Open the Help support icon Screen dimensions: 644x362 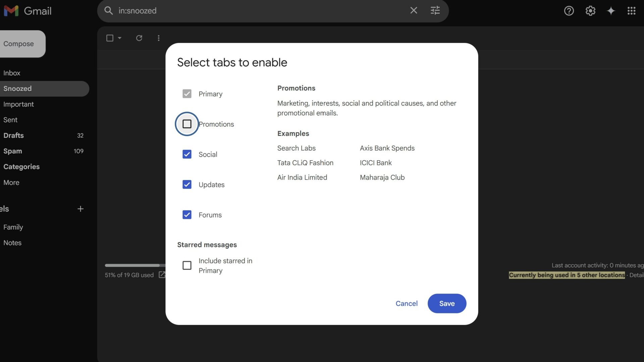pos(569,11)
